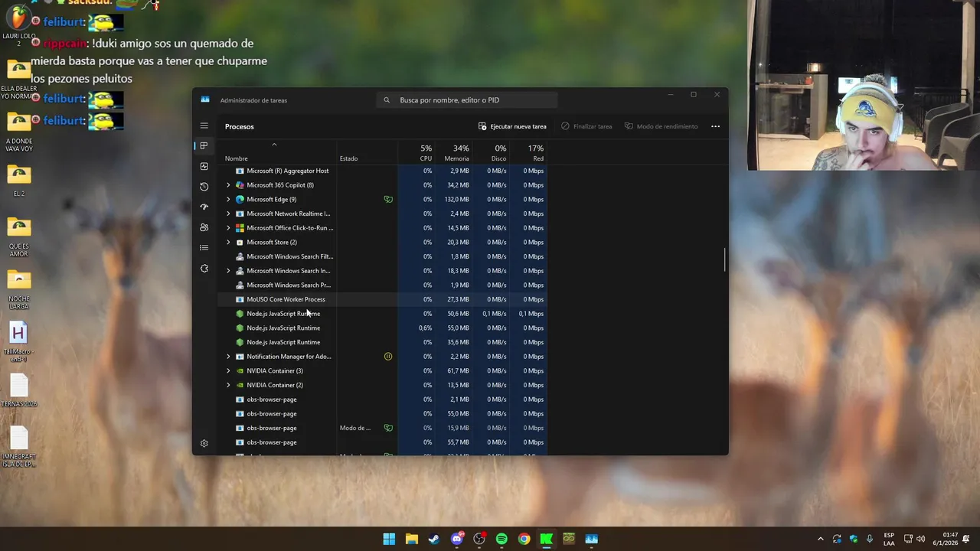The height and width of the screenshot is (551, 980).
Task: Click the obs-browser-page efficiency leaf icon
Action: pos(388,428)
